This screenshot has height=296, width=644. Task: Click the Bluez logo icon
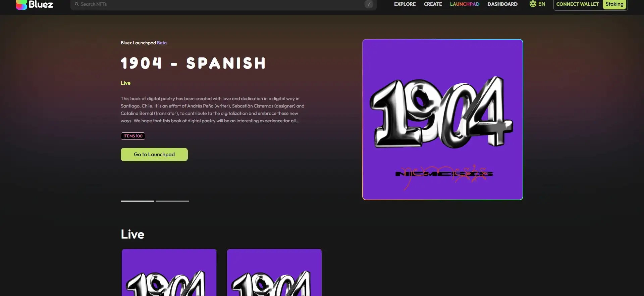coord(21,4)
